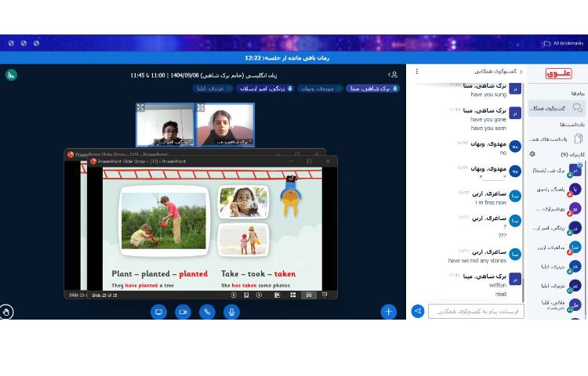
Task: Select the public chat item in sidebar
Action: (557, 108)
